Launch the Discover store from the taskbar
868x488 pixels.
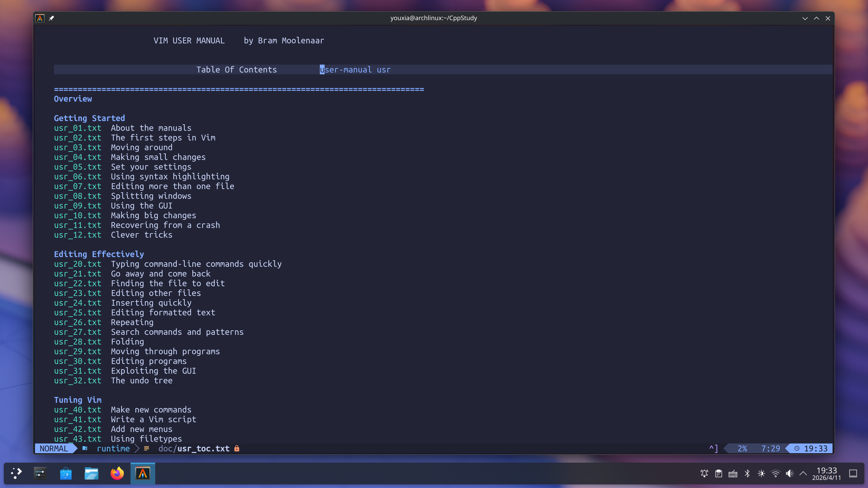pyautogui.click(x=66, y=474)
